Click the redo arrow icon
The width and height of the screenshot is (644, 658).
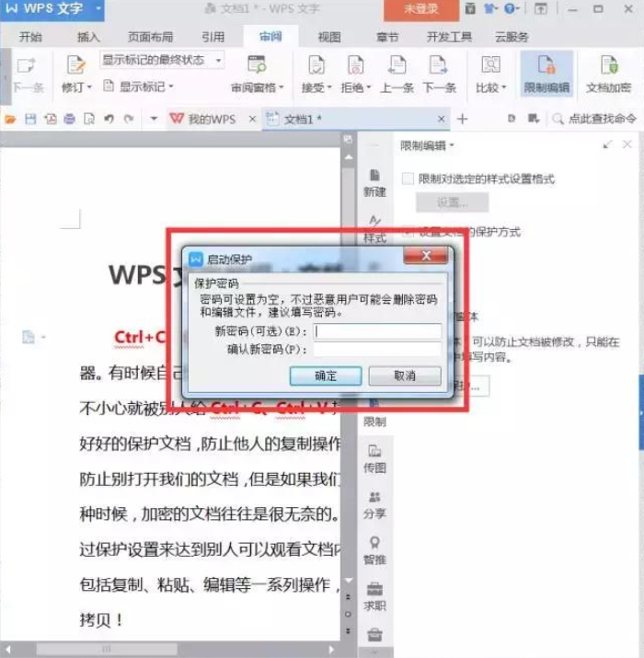pyautogui.click(x=129, y=120)
